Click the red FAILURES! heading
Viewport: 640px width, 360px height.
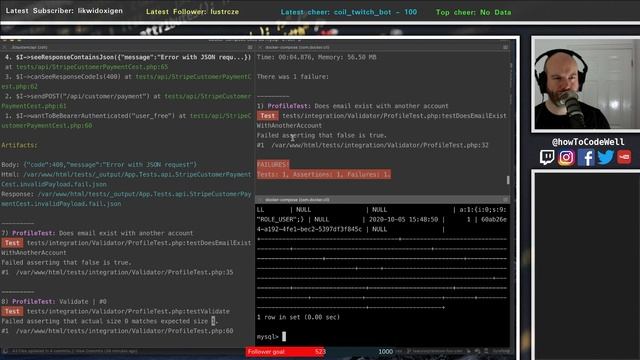coord(273,164)
